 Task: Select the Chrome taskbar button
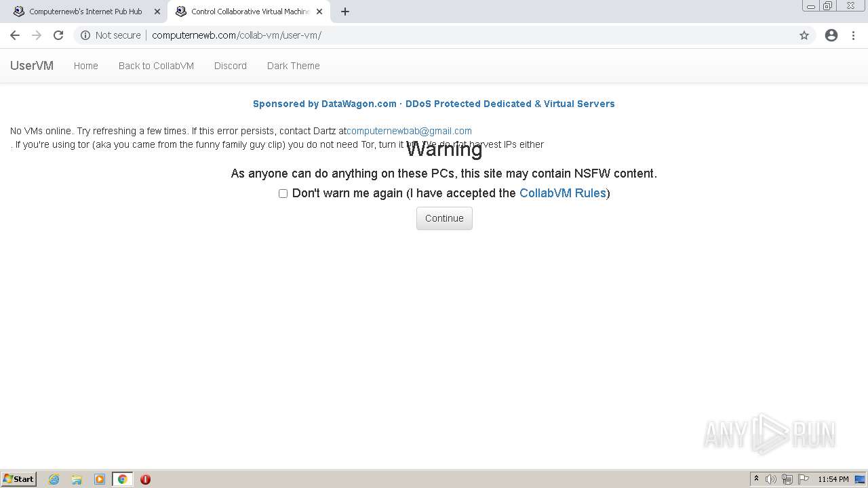[122, 479]
